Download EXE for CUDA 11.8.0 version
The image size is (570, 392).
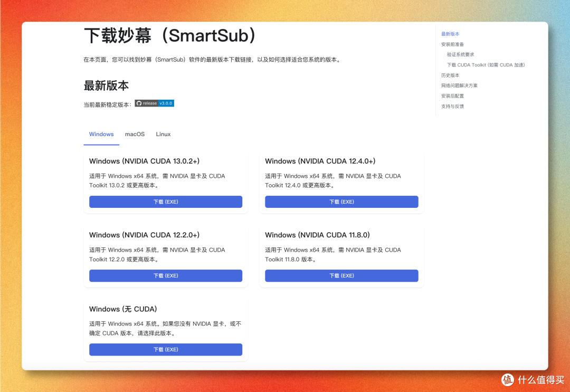click(341, 275)
